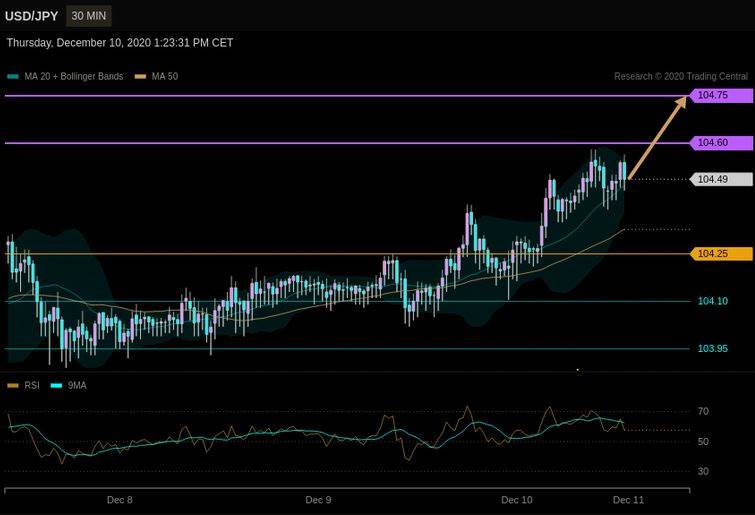Viewport: 755px width, 515px height.
Task: Click the Dec 10 date axis label
Action: point(517,500)
